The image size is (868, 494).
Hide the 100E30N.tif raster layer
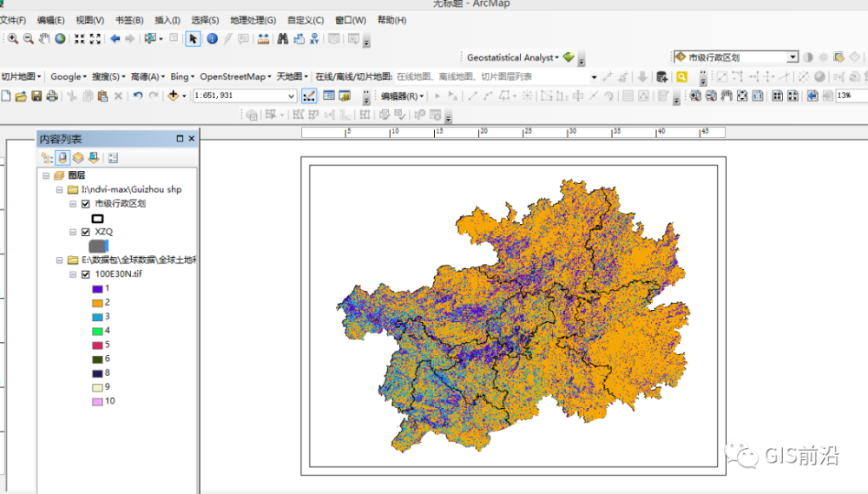[x=85, y=274]
